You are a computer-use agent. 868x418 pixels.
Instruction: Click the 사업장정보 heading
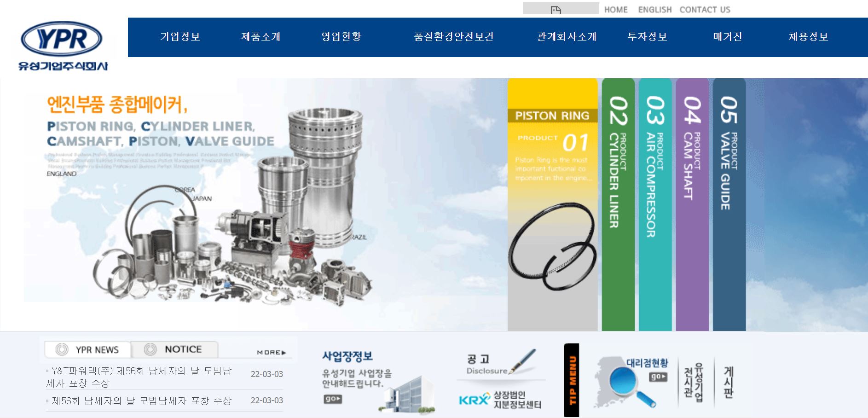point(347,356)
